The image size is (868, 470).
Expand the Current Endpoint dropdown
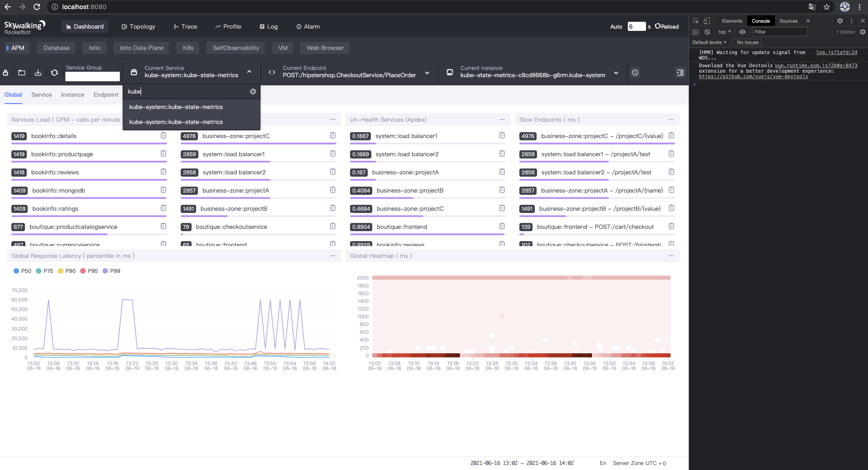click(x=427, y=73)
